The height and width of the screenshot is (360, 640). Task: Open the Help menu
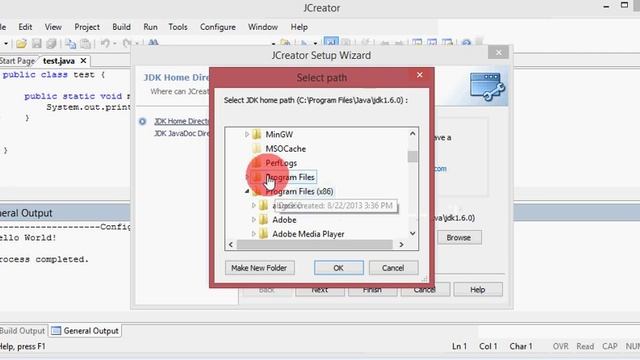(299, 27)
